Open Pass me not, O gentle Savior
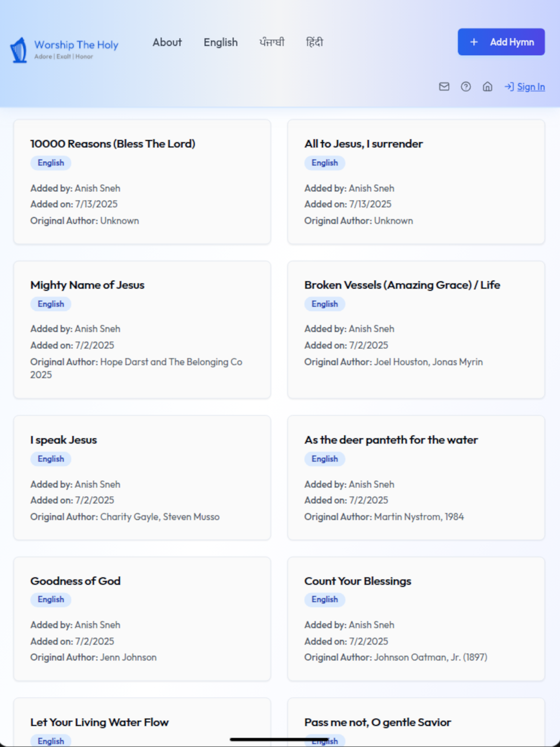The image size is (560, 747). click(x=378, y=722)
